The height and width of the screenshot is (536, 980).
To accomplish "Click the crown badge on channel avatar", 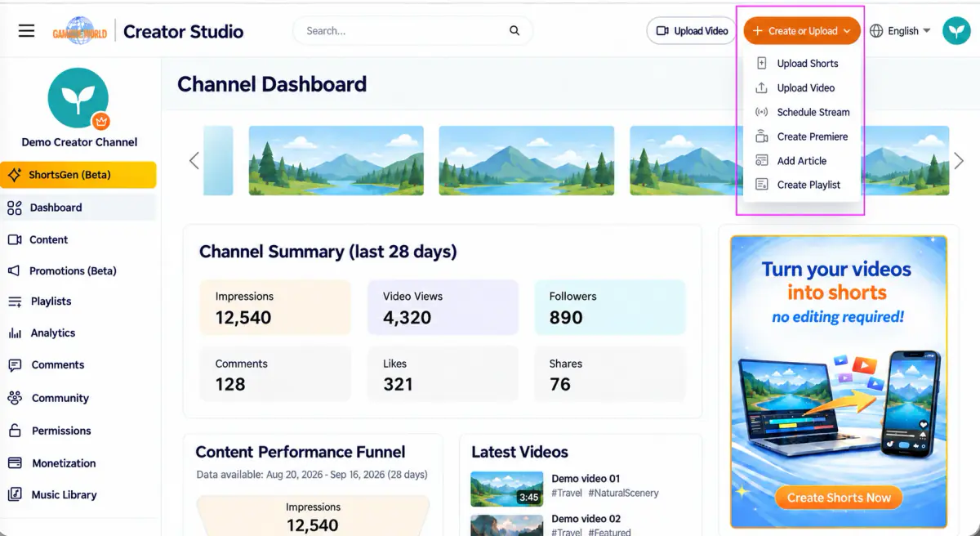I will click(100, 121).
